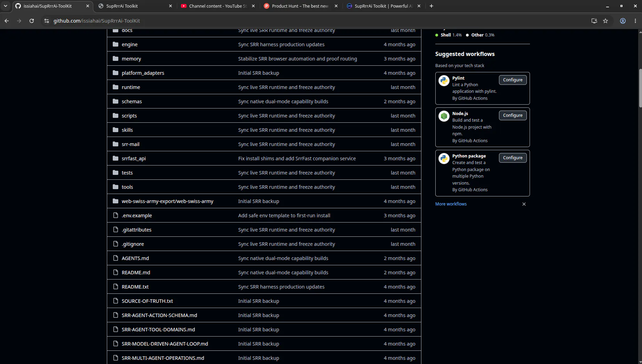Close the YouTube Studio tab
The height and width of the screenshot is (364, 642).
(253, 6)
